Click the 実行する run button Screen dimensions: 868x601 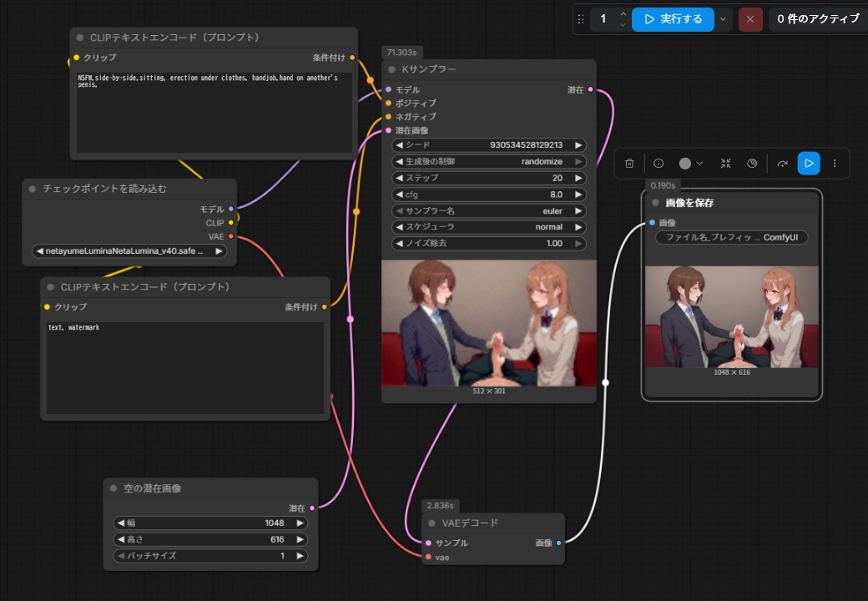point(673,18)
